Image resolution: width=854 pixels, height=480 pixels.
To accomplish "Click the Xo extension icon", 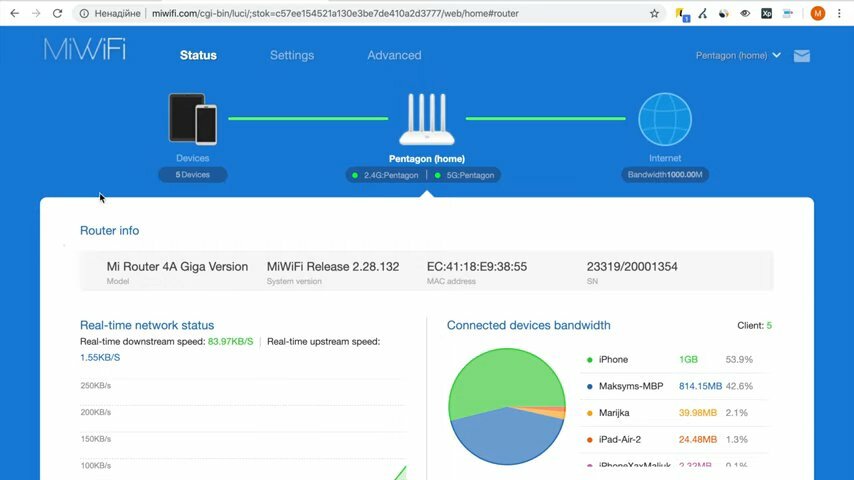I will coord(766,14).
